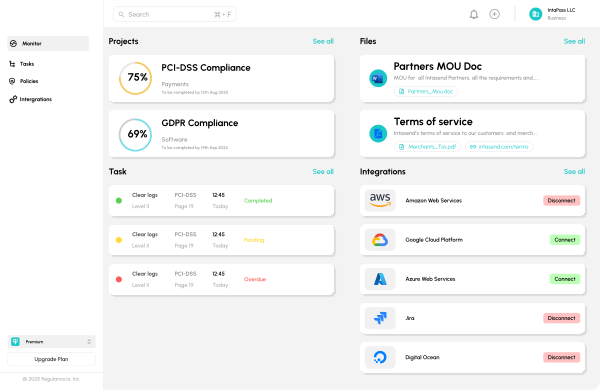Click the Integrations sidebar icon

click(13, 99)
